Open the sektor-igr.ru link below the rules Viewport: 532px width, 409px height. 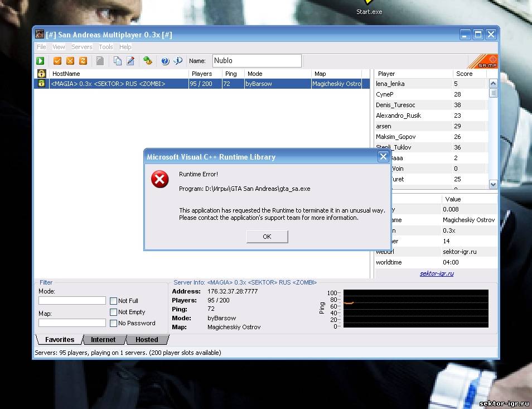click(x=437, y=273)
